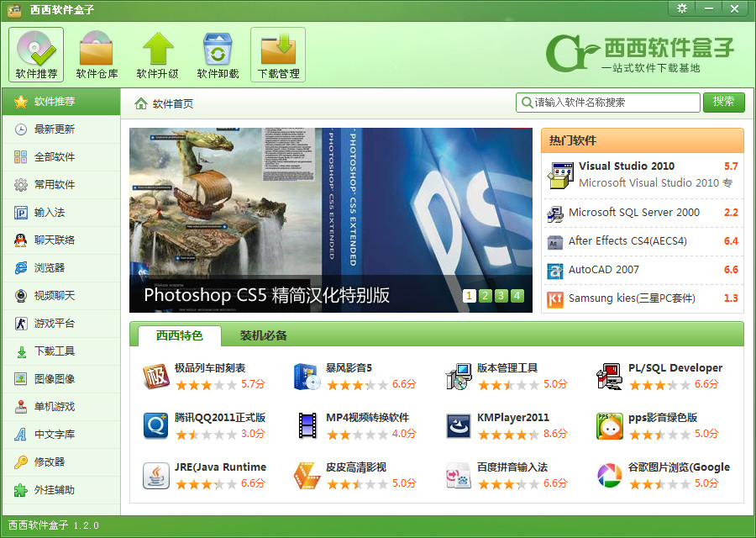The image size is (756, 538).
Task: Click the MP4视频转换软件 film icon
Action: point(307,426)
